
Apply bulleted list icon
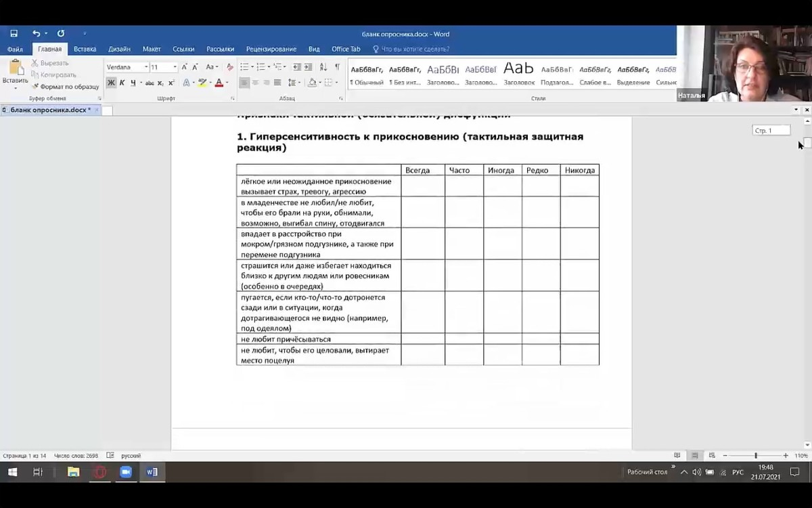(244, 67)
